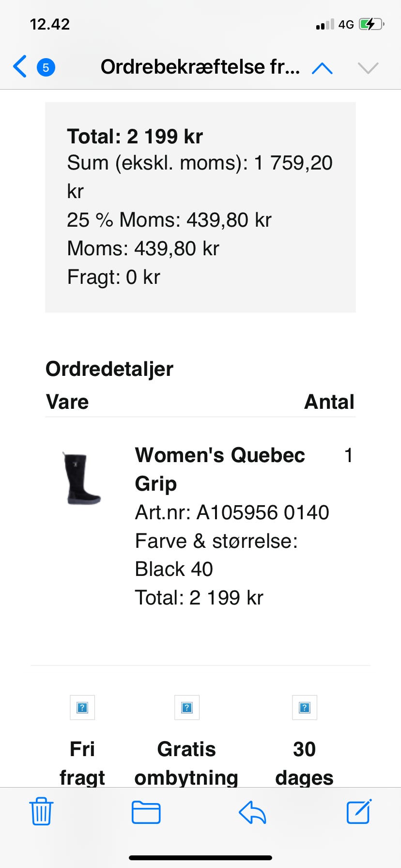The width and height of the screenshot is (401, 868).
Task: Tap the email subject Ordrebekræftelse title
Action: [200, 67]
